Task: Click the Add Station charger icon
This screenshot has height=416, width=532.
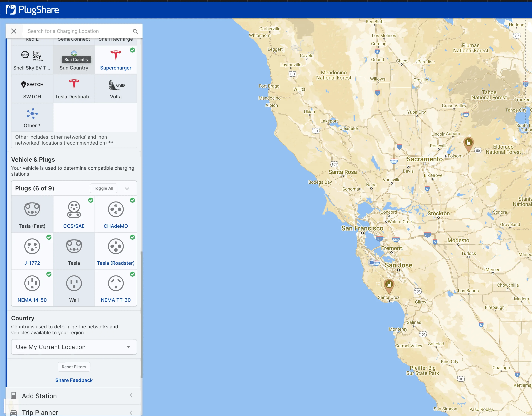Action: 14,396
